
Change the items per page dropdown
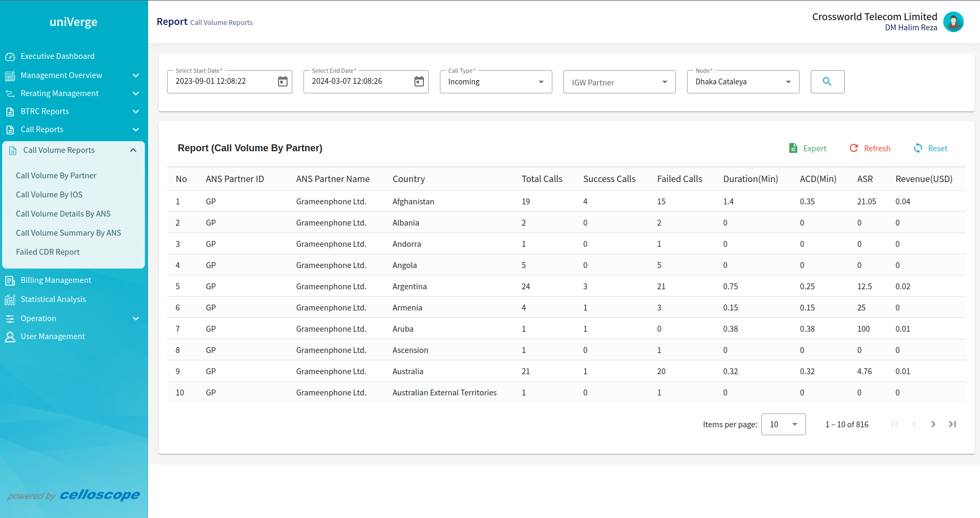click(x=784, y=424)
